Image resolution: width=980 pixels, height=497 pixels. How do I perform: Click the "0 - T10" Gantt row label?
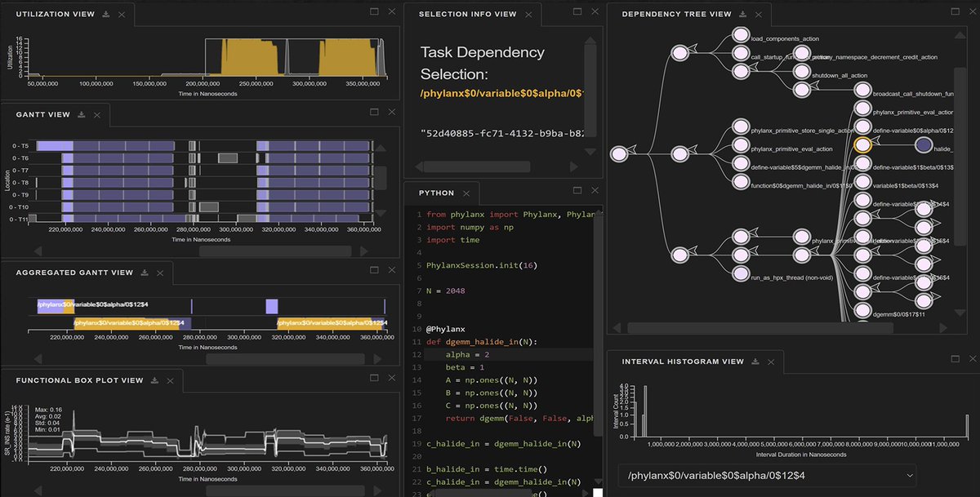pos(20,208)
